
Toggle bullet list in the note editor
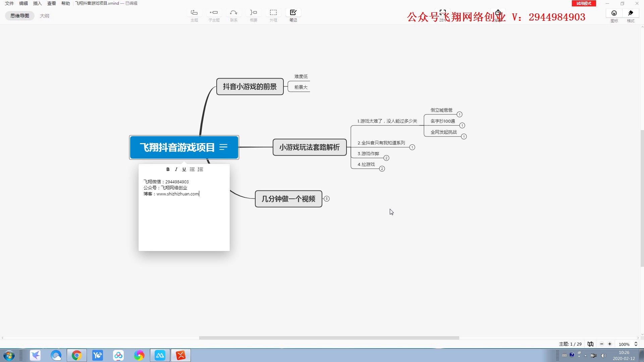pyautogui.click(x=192, y=169)
